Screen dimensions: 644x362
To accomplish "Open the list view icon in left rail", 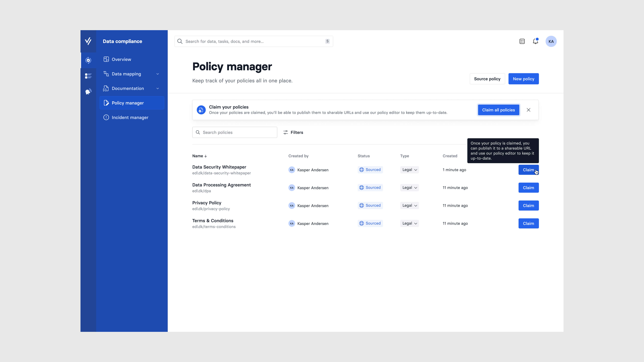I will (88, 76).
